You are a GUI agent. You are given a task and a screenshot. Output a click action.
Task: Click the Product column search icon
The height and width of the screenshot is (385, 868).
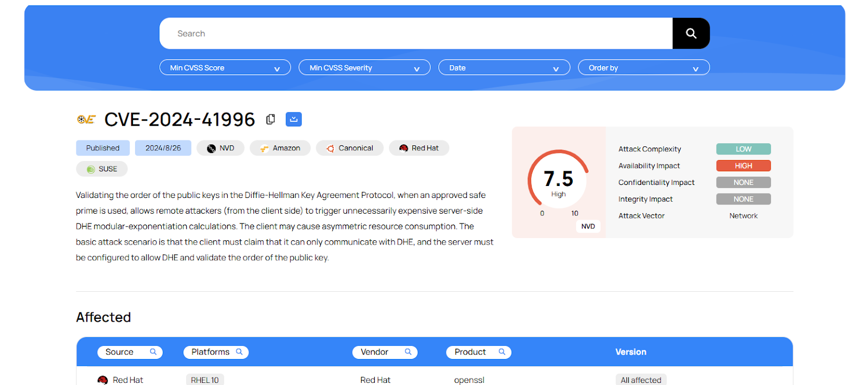(502, 352)
